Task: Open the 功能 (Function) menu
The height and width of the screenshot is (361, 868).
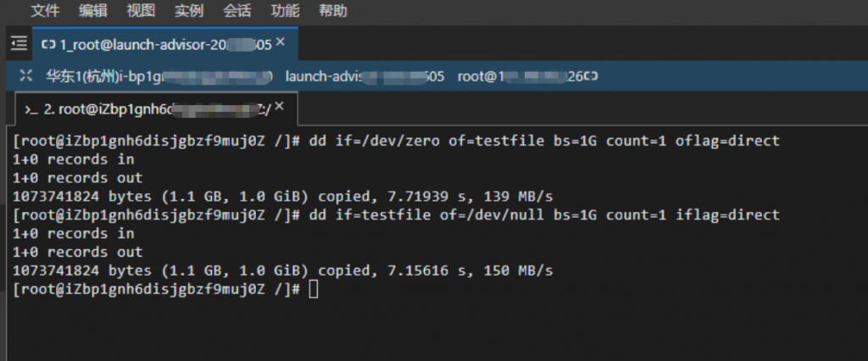Action: point(285,11)
